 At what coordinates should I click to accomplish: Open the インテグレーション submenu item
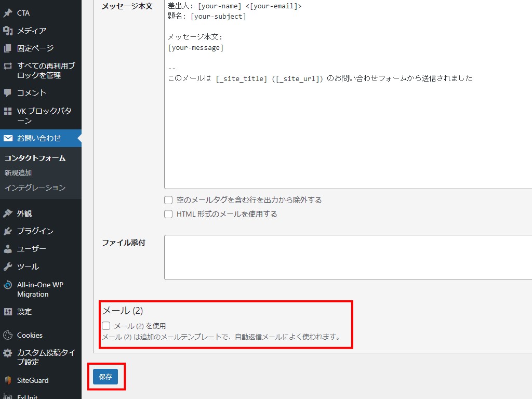[35, 188]
